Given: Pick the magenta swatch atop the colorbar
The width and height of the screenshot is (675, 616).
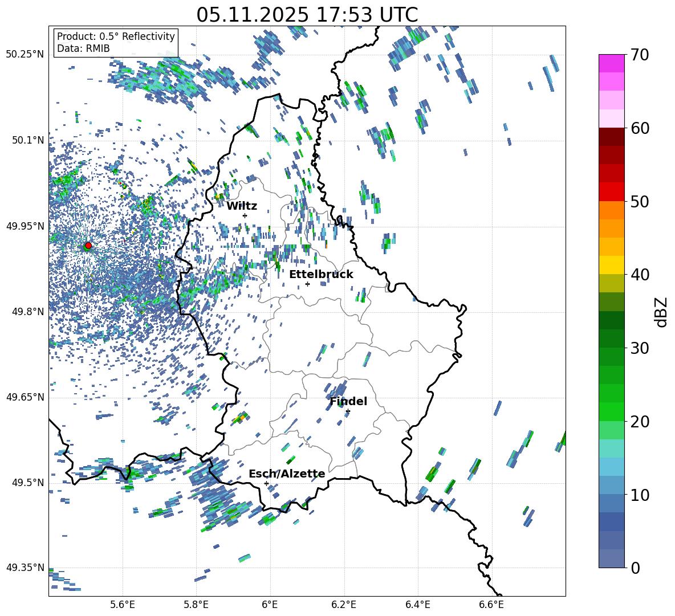Looking at the screenshot, I should pos(612,63).
